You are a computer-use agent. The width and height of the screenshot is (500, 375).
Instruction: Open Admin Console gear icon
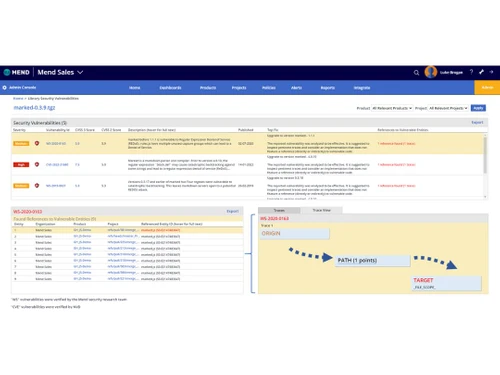tap(4, 88)
